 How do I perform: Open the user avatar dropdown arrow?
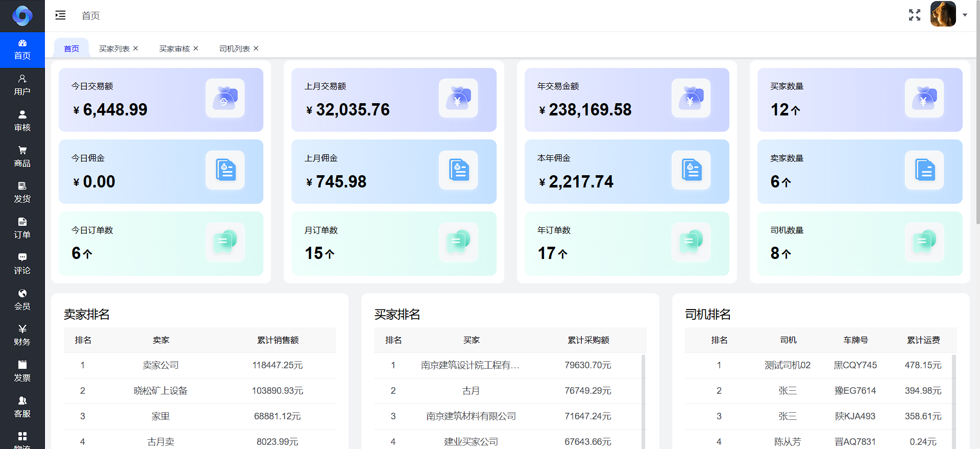pos(965,15)
